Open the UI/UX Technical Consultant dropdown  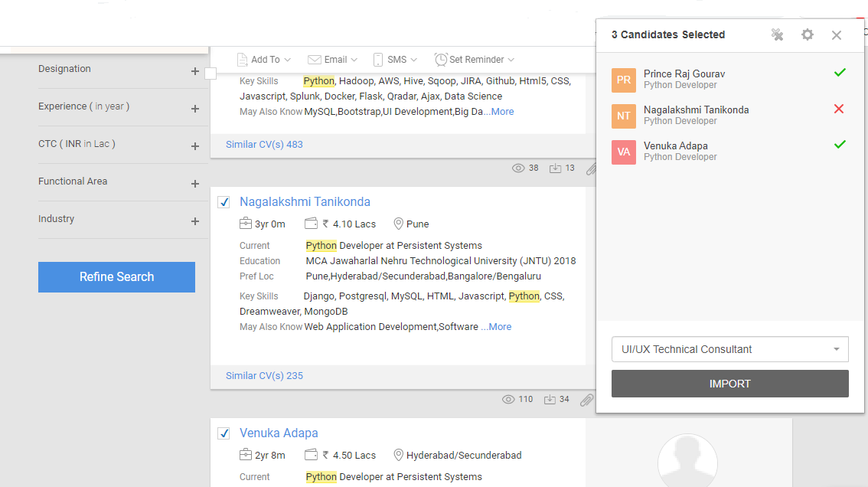[x=729, y=349]
